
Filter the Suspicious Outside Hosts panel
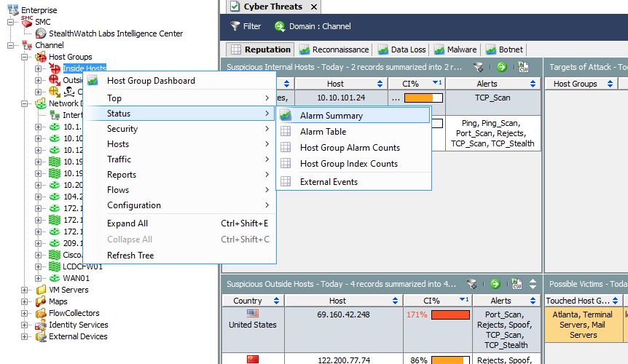click(x=472, y=284)
